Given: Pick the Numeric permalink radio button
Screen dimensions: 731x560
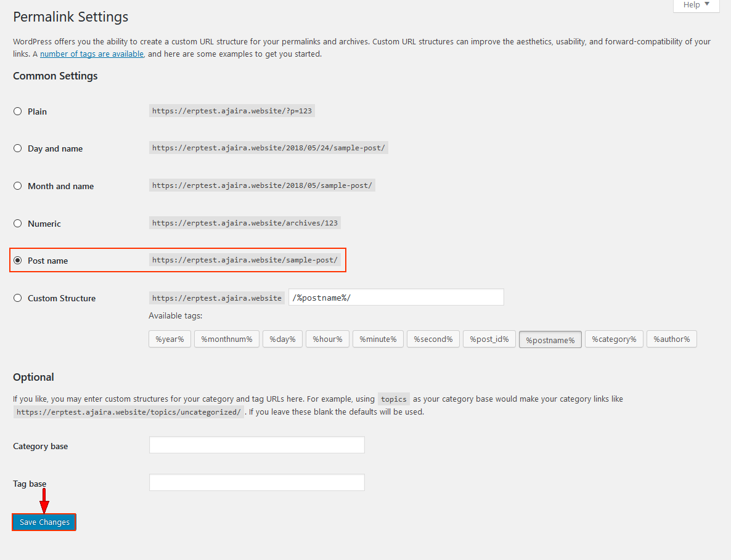Looking at the screenshot, I should point(18,224).
